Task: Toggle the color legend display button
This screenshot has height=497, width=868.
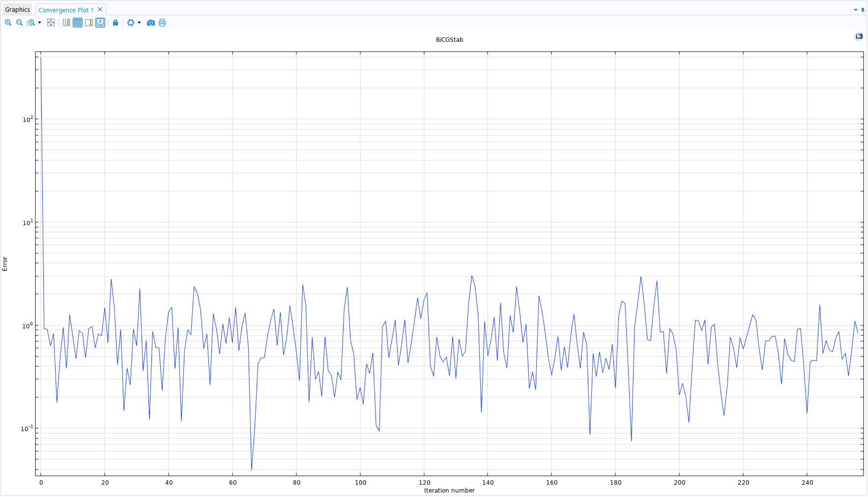Action: [89, 23]
